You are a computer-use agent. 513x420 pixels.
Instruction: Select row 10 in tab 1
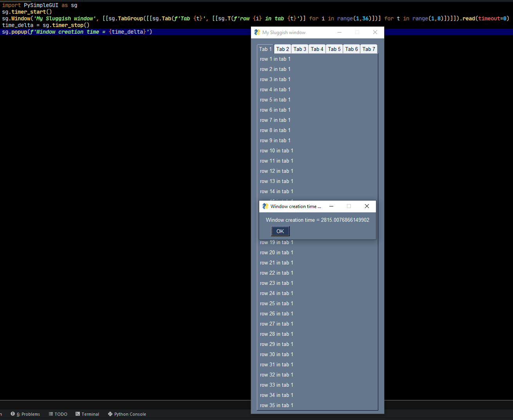[x=276, y=150]
